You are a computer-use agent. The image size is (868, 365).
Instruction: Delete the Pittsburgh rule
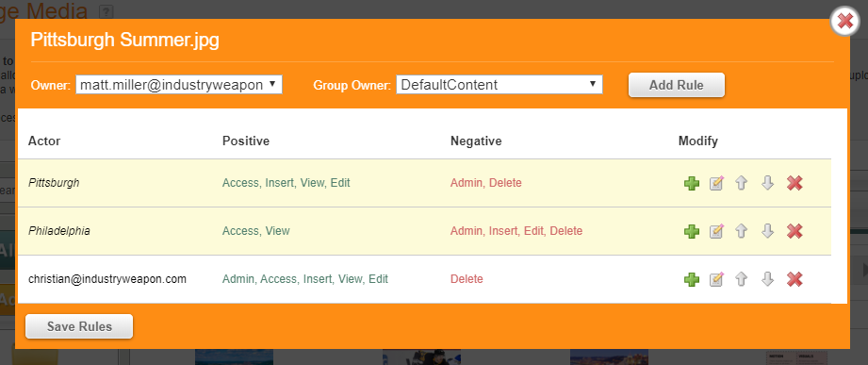[x=794, y=183]
